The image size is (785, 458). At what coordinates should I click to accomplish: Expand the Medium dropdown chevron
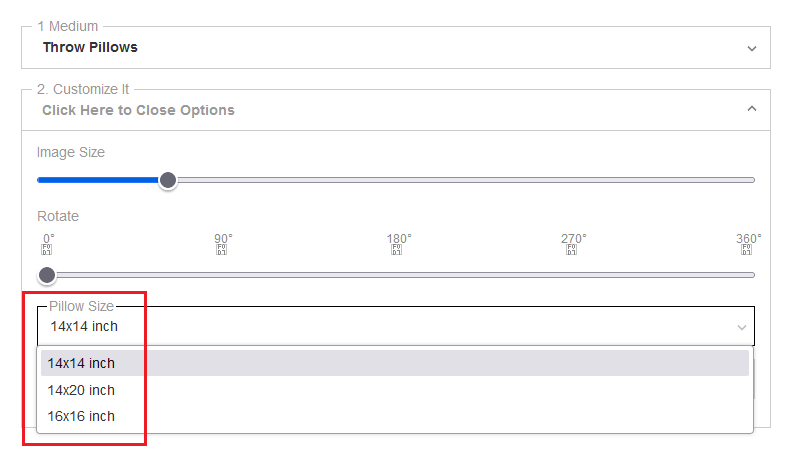[751, 48]
